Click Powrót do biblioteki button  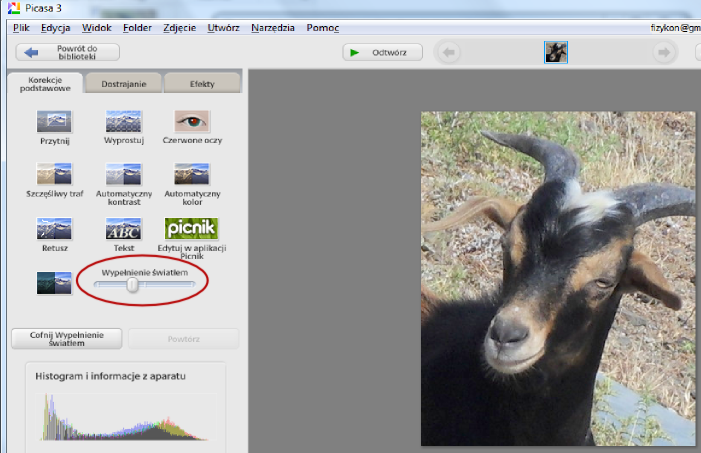67,52
